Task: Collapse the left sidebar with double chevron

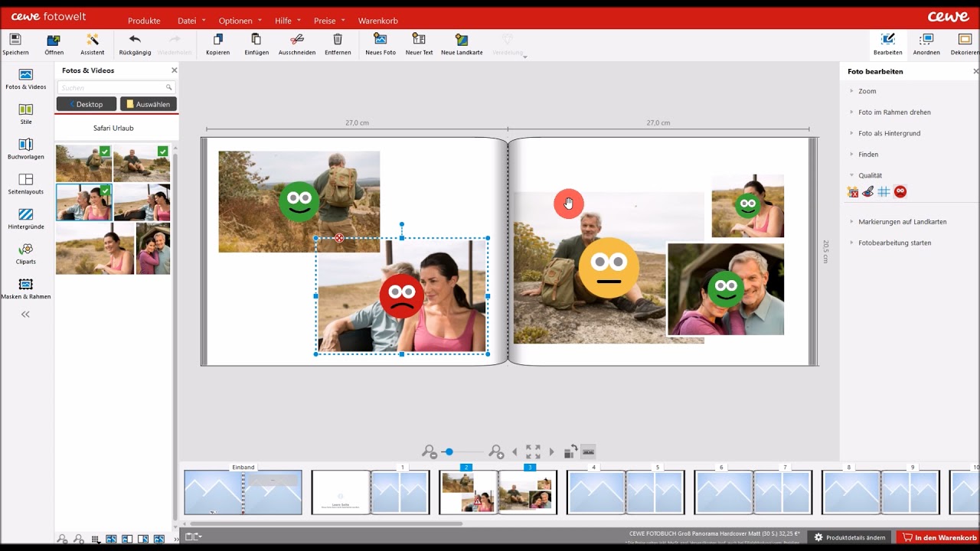Action: pyautogui.click(x=25, y=315)
